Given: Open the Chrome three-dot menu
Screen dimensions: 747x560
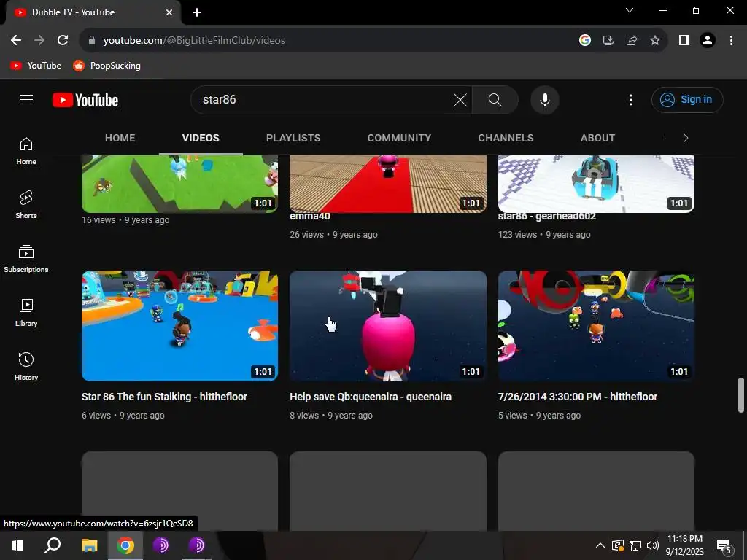Looking at the screenshot, I should pyautogui.click(x=731, y=41).
